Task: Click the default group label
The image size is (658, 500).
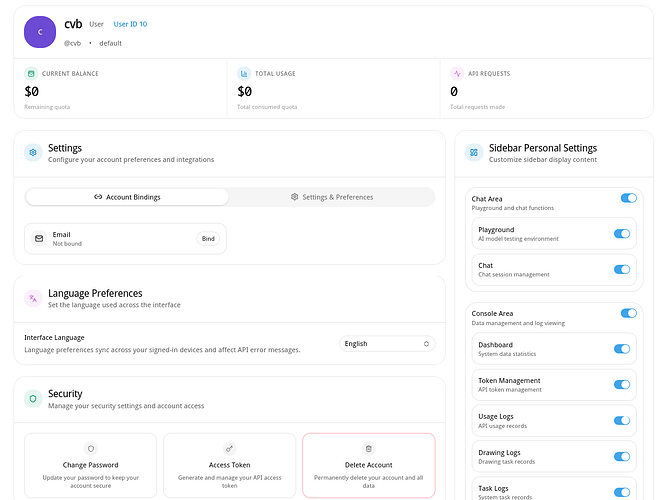Action: click(x=110, y=43)
